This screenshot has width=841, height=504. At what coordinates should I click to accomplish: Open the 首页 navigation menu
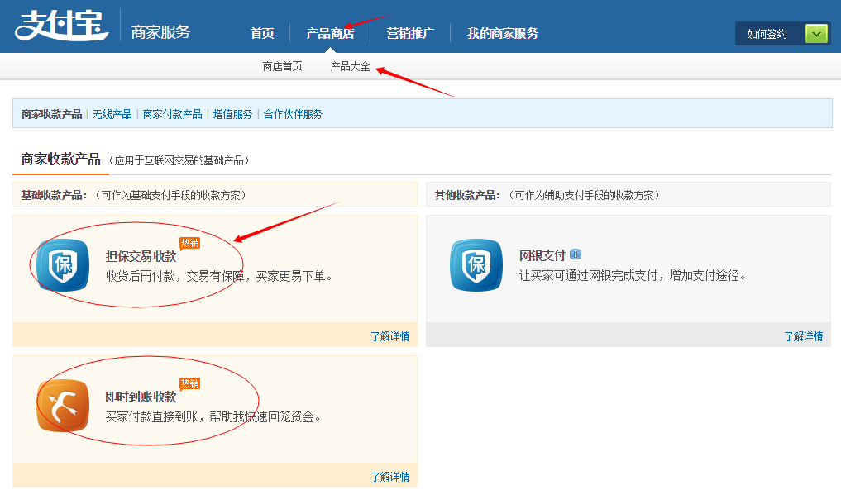[262, 33]
